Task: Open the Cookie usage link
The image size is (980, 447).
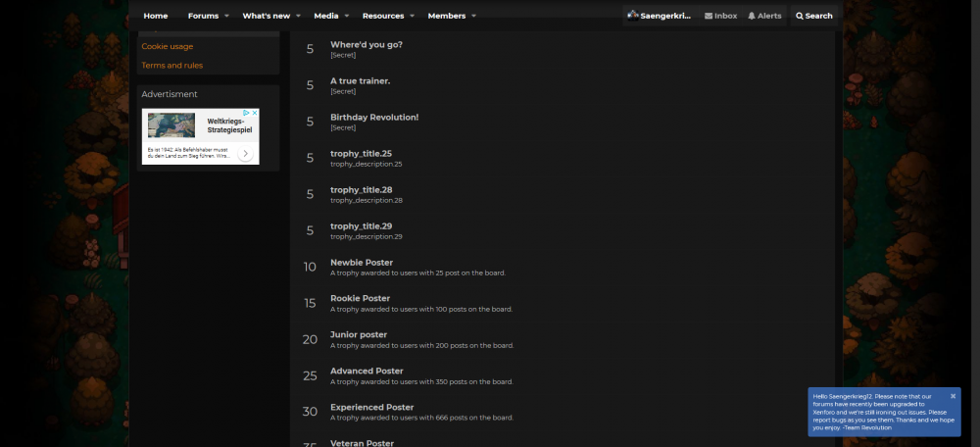Action: pyautogui.click(x=168, y=46)
